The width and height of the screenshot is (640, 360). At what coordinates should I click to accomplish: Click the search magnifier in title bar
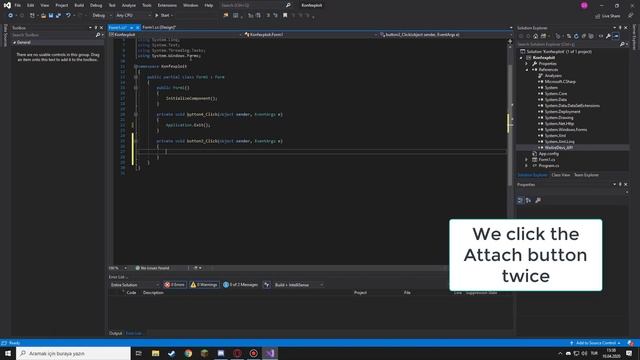tap(288, 5)
